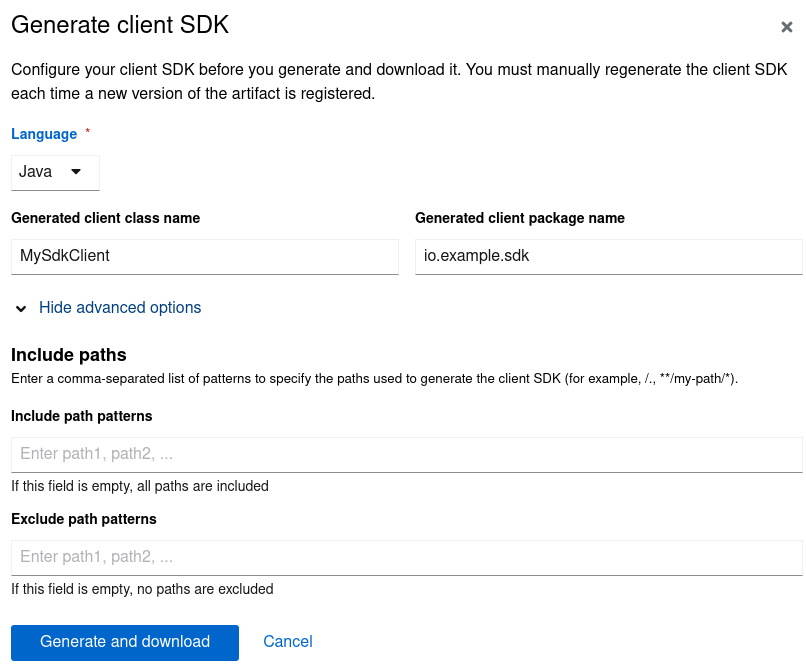Close the Generate client SDK dialog

786,28
